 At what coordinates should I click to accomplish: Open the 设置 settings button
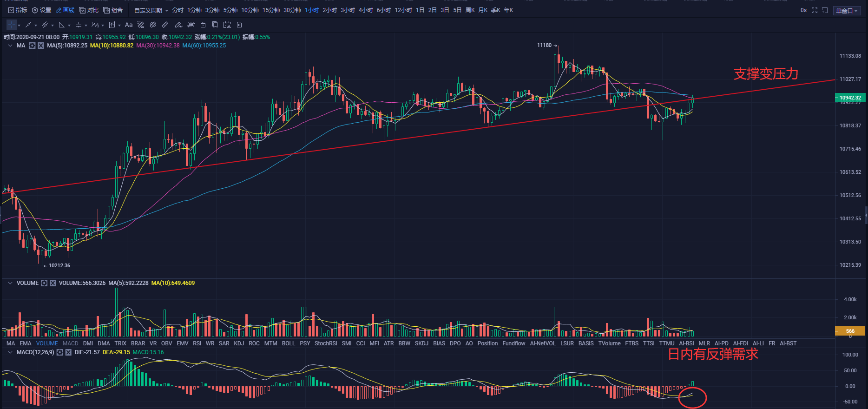41,10
